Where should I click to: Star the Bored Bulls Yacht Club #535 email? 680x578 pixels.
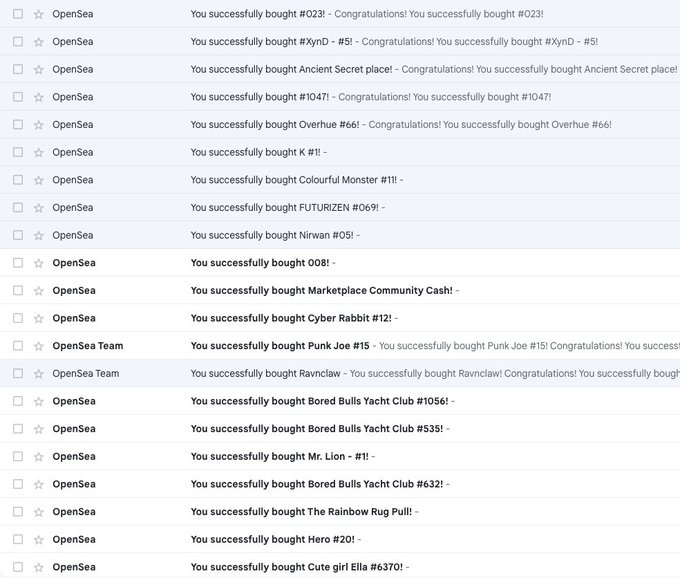coord(39,429)
